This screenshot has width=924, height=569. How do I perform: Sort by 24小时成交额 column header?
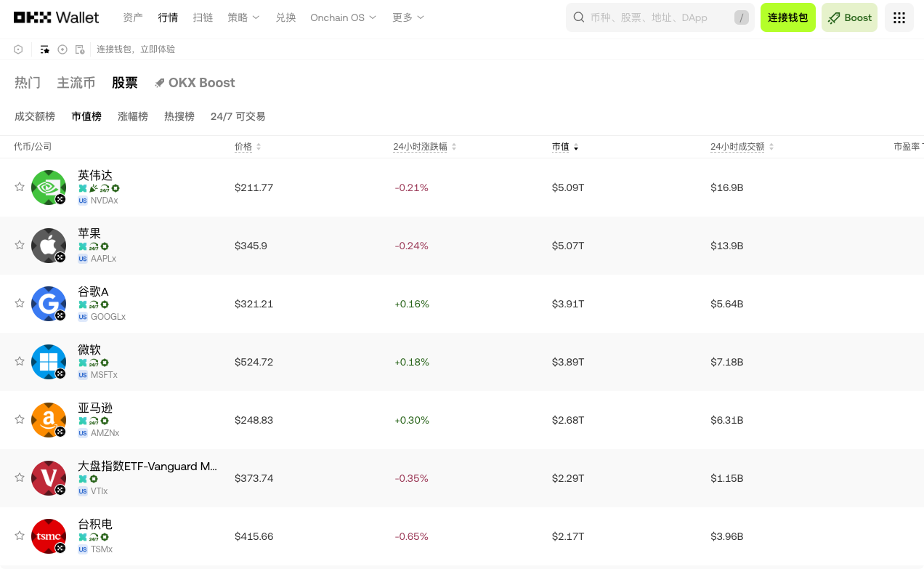[x=742, y=147]
